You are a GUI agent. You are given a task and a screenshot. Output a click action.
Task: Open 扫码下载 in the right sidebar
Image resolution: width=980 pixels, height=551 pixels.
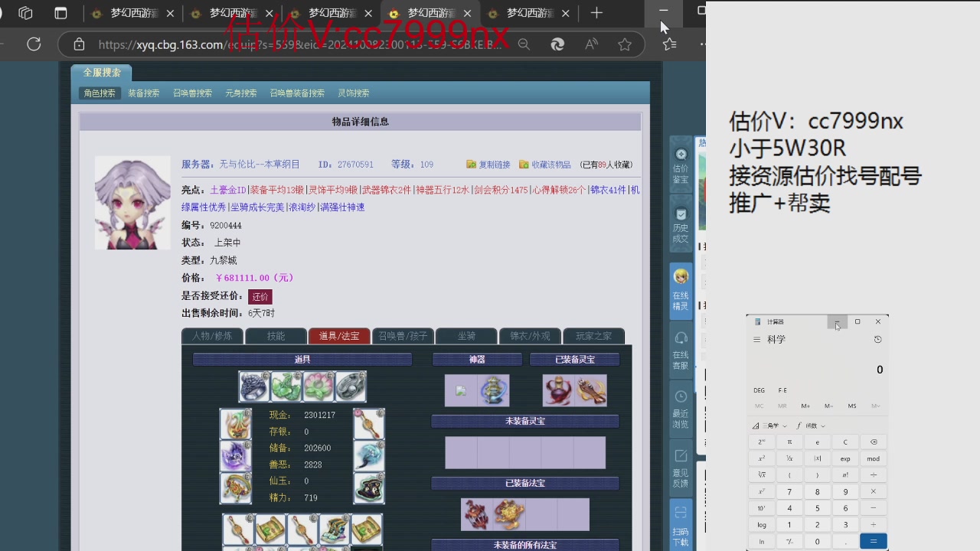coord(681,525)
